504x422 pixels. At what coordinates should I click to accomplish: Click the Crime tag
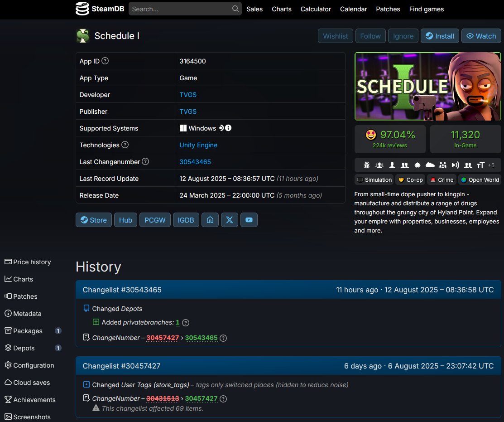click(x=442, y=180)
